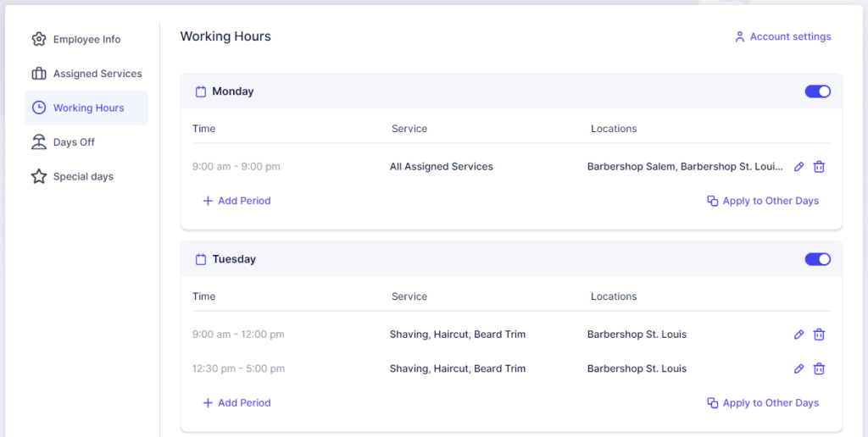Screen dimensions: 868x437
Task: Click the calendar icon beside Monday
Action: coord(201,91)
